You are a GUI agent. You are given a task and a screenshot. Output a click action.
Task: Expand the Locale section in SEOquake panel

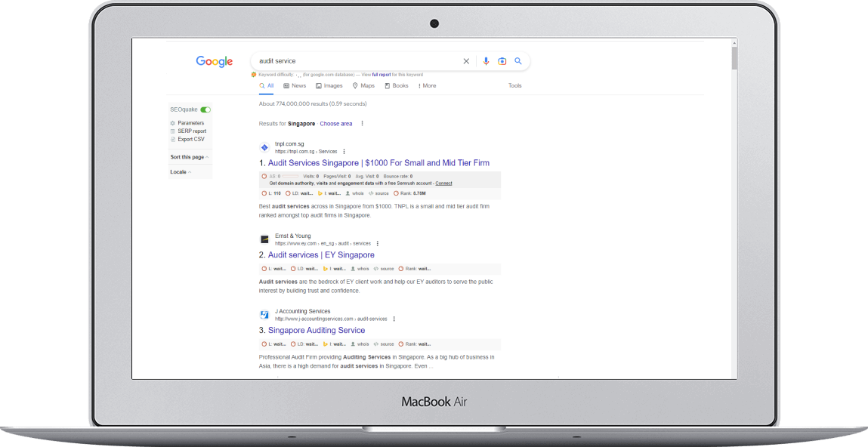click(181, 172)
